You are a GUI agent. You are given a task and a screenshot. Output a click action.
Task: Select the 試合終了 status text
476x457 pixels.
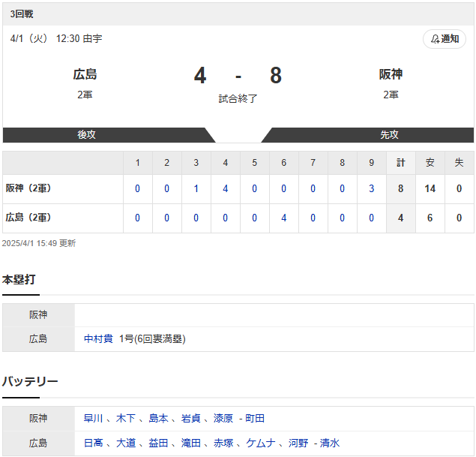pyautogui.click(x=238, y=98)
